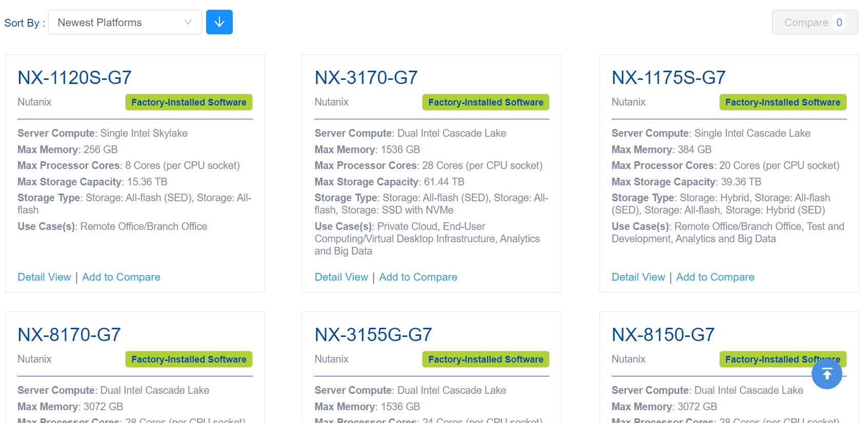868x423 pixels.
Task: Open Detail View for NX-1175S-G7
Action: (638, 277)
